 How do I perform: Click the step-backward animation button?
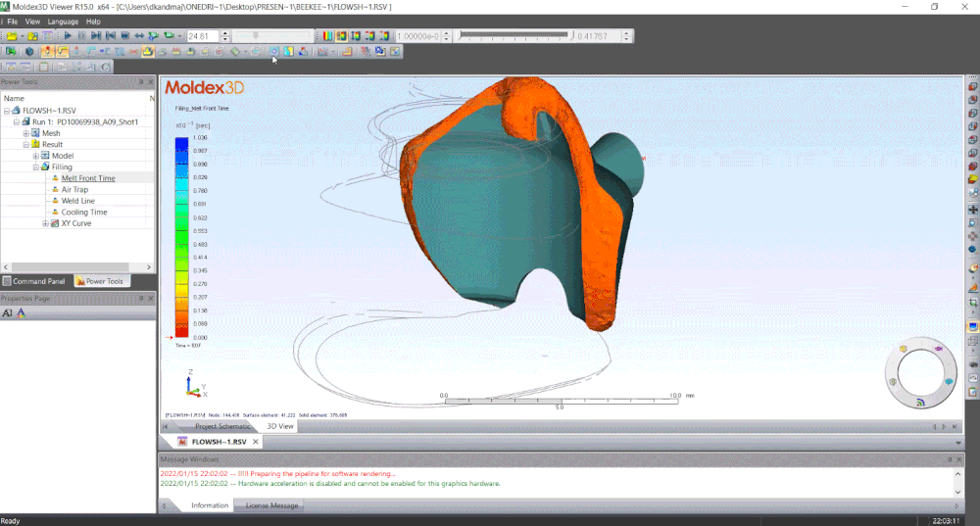pos(111,36)
